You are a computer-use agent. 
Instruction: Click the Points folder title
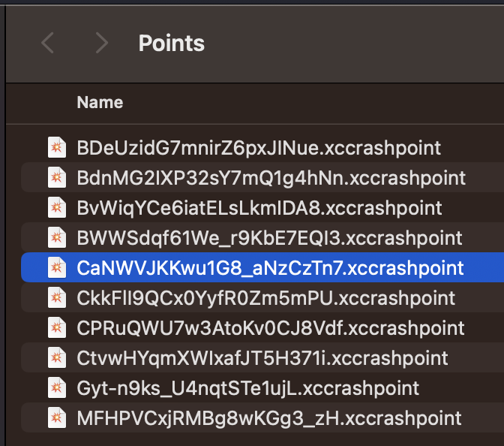[x=172, y=44]
